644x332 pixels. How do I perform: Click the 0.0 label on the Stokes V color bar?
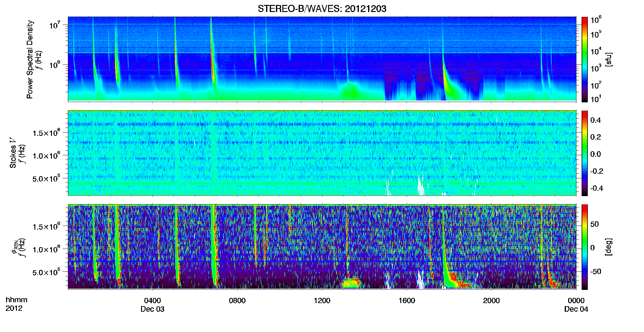coord(595,154)
